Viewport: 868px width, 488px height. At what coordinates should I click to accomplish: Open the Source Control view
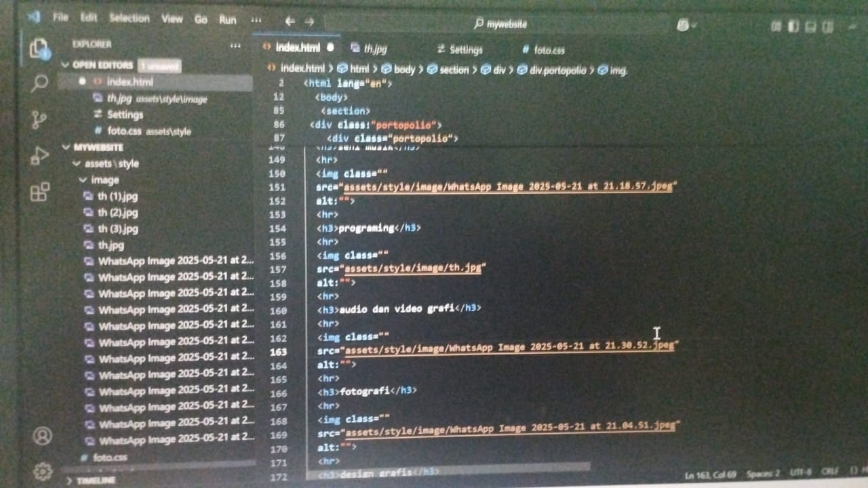click(39, 121)
